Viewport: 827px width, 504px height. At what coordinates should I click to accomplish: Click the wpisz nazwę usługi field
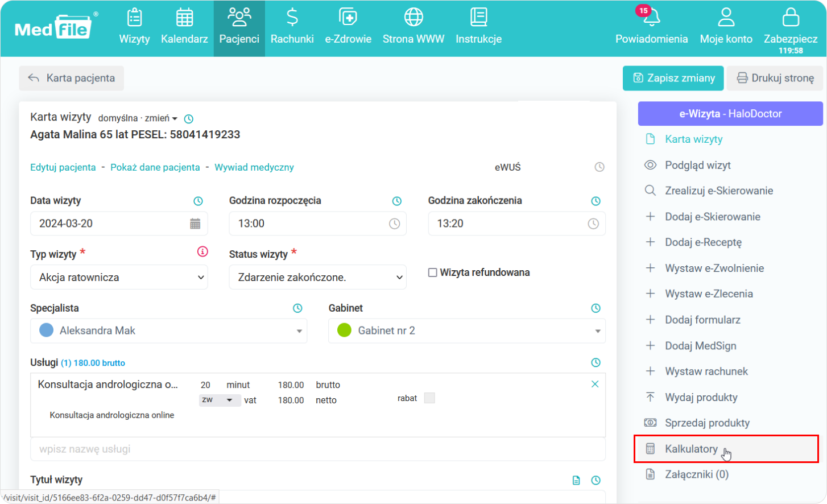point(317,449)
